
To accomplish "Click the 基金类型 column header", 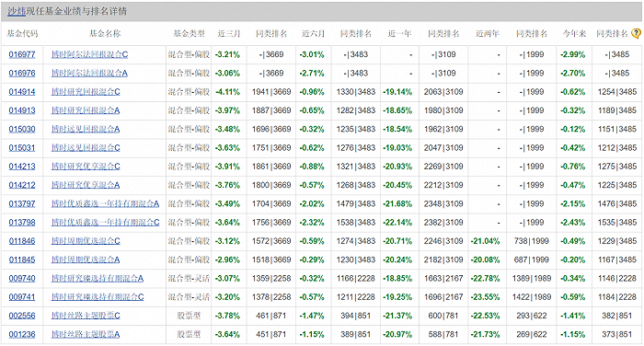I will 189,34.
